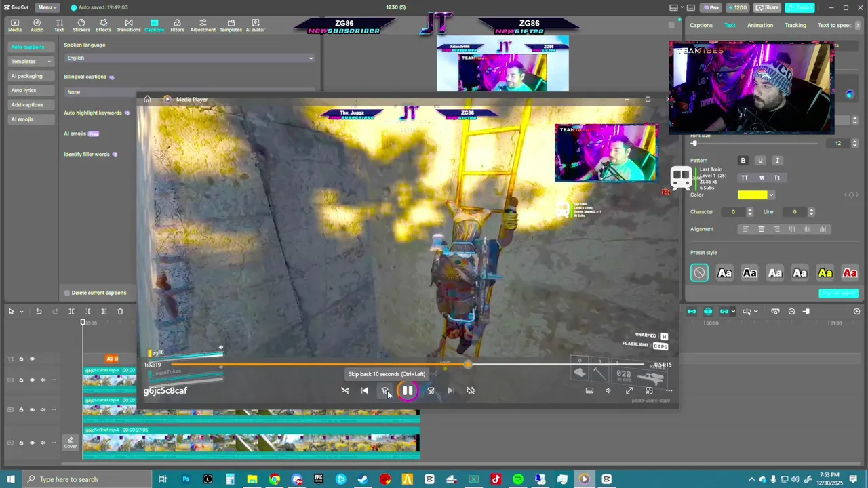Open the Adjustment panel icon

point(203,26)
